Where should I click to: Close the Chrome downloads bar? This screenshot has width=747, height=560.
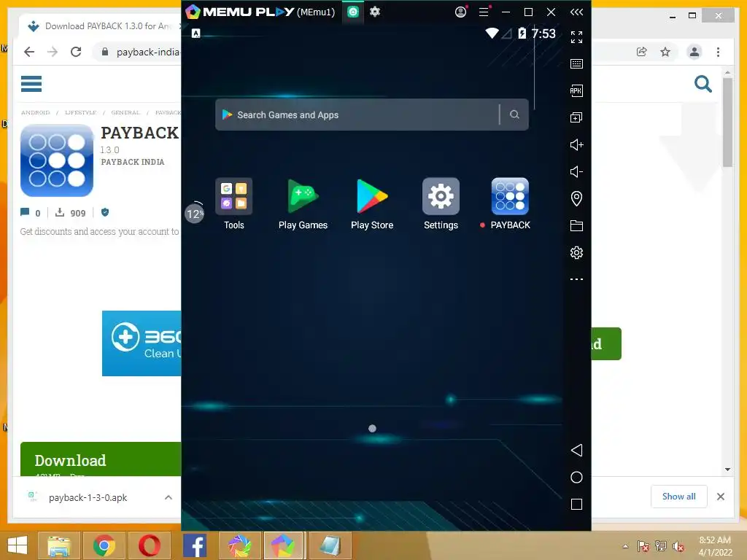pyautogui.click(x=720, y=497)
